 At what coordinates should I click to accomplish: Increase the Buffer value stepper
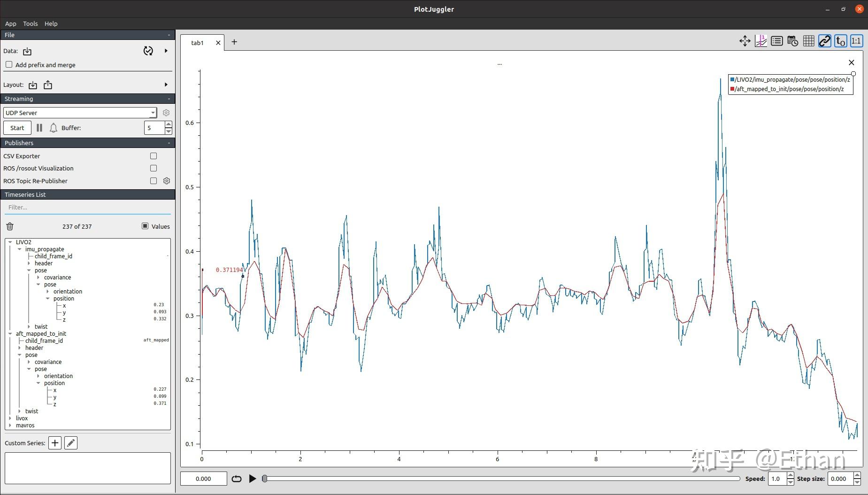(169, 124)
